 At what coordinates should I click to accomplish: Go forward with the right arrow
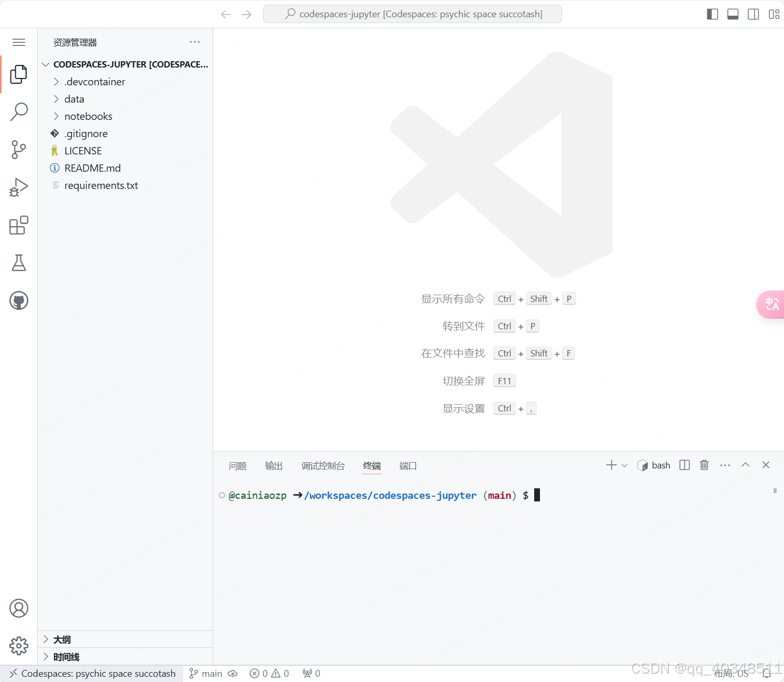(247, 14)
